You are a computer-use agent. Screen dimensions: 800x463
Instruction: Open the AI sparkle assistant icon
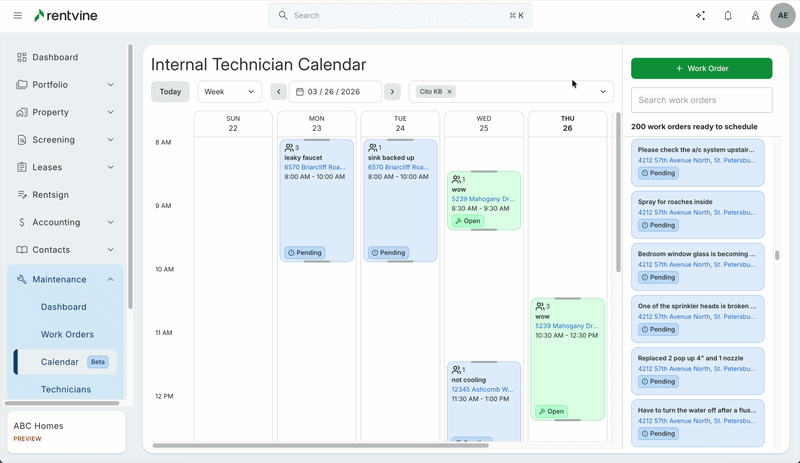pyautogui.click(x=700, y=16)
